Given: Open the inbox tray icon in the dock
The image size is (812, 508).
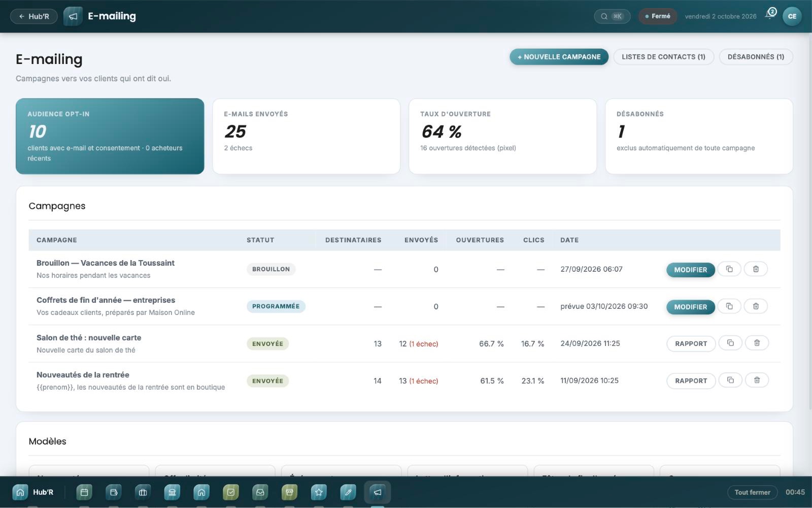Looking at the screenshot, I should pyautogui.click(x=260, y=492).
